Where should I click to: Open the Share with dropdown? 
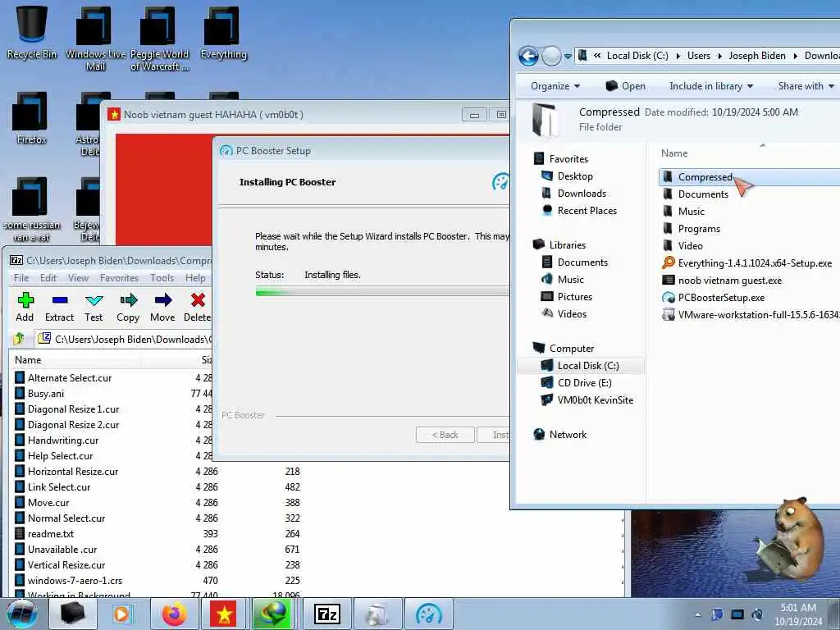click(806, 86)
